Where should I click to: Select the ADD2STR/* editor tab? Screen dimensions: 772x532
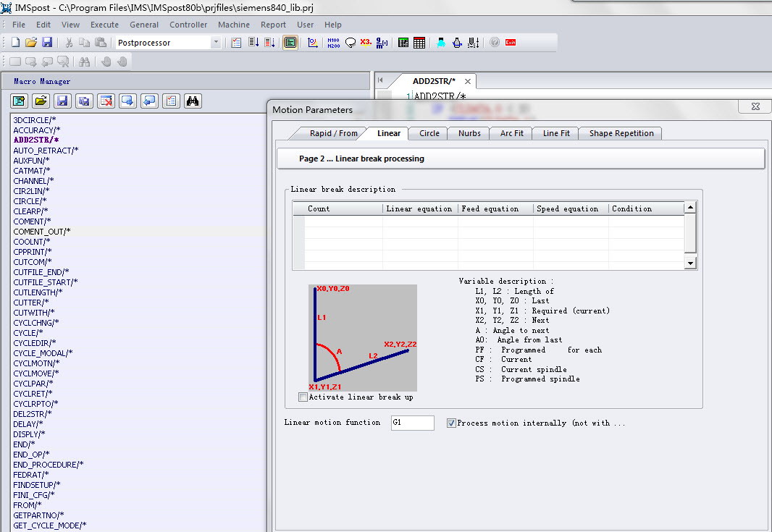point(434,81)
